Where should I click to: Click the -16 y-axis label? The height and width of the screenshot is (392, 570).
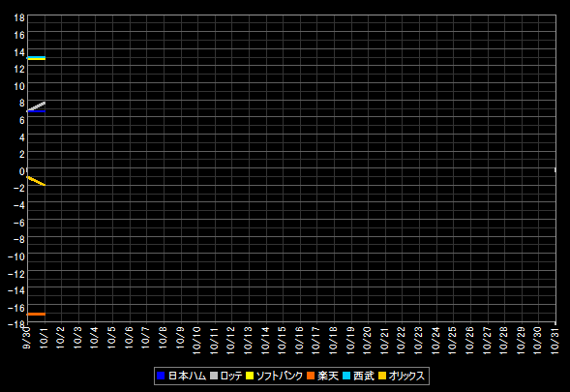coord(16,308)
